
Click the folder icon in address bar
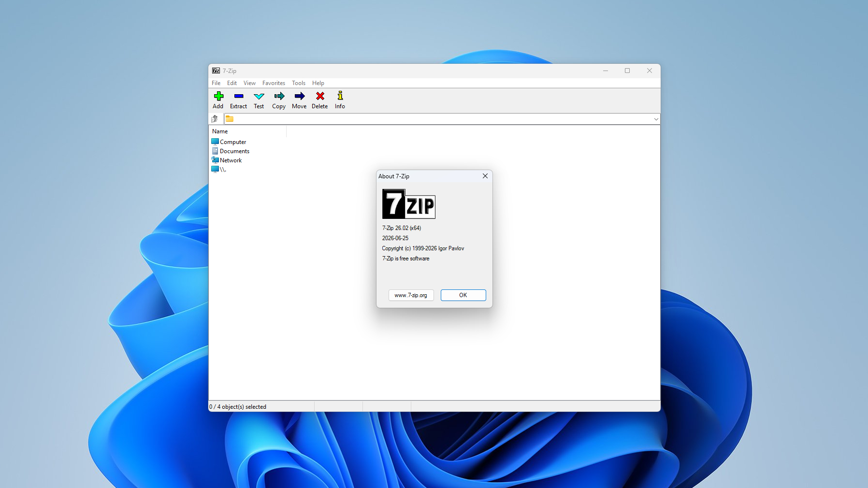[230, 118]
